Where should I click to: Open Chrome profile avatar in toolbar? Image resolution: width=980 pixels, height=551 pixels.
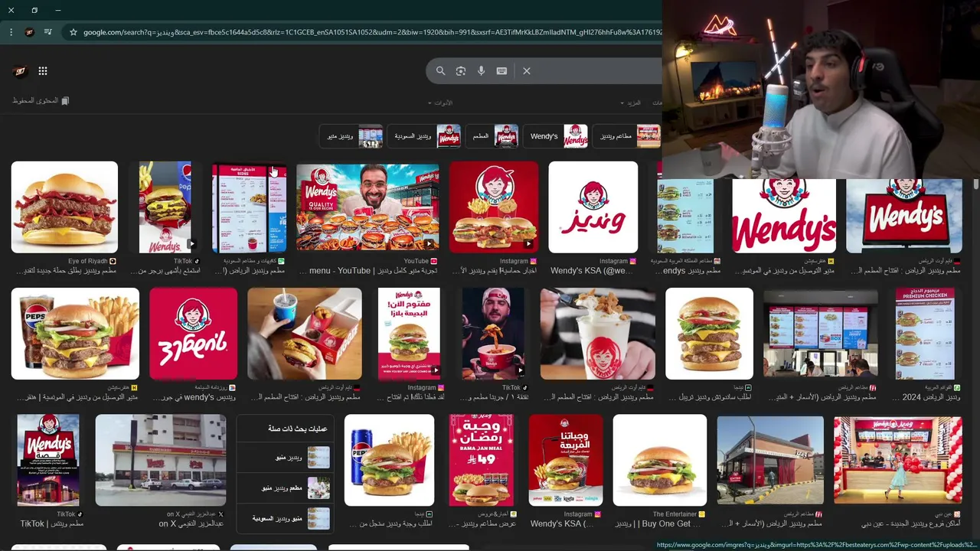click(29, 32)
